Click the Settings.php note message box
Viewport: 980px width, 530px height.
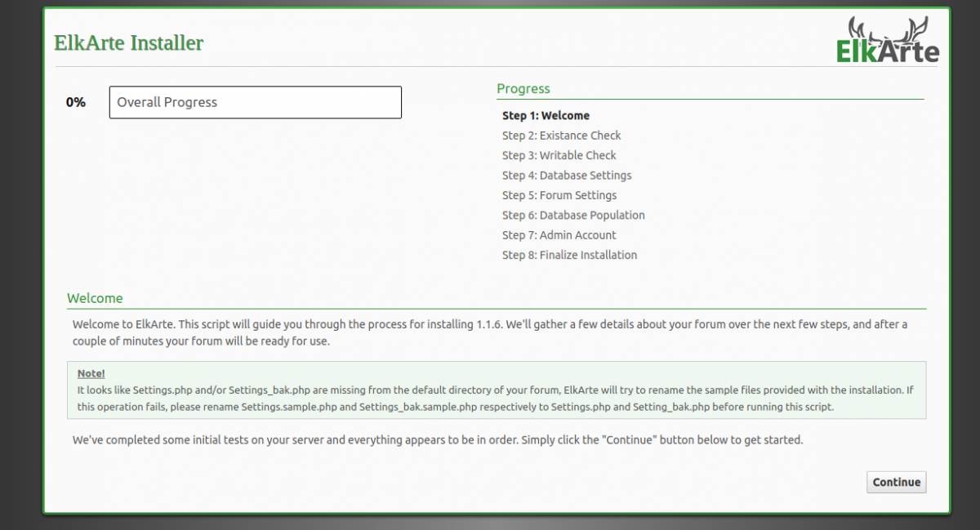click(497, 390)
